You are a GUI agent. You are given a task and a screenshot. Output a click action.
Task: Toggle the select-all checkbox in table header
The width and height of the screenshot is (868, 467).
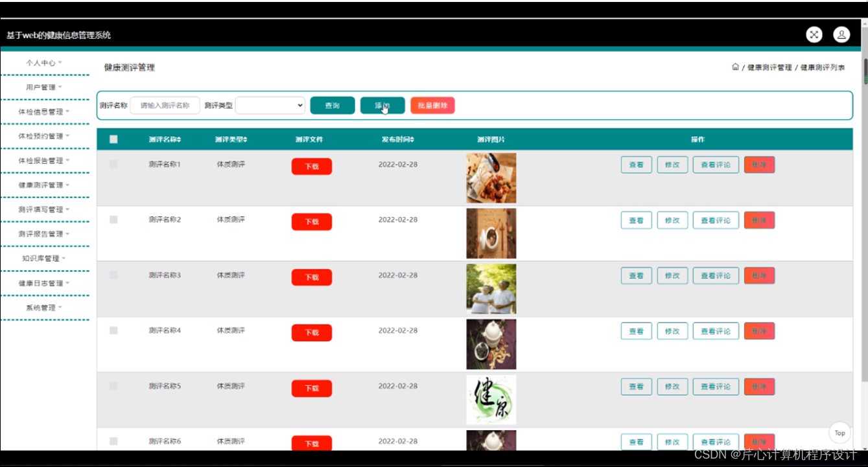click(113, 139)
